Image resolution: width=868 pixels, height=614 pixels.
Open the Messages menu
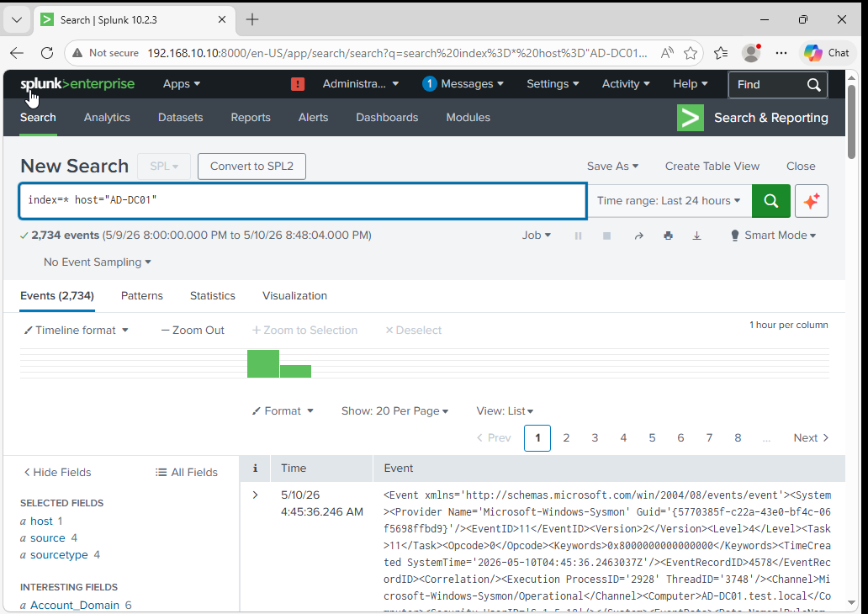(463, 84)
